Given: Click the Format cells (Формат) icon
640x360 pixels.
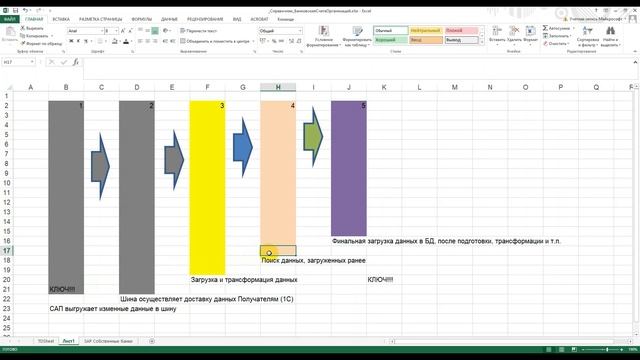Looking at the screenshot, I should tap(530, 31).
